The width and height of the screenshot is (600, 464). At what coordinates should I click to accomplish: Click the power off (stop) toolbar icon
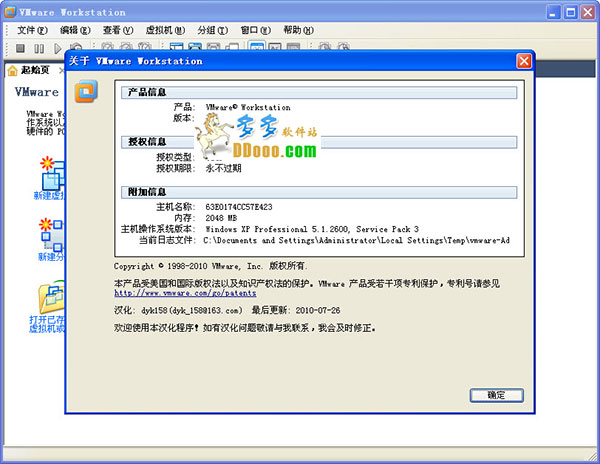[x=20, y=48]
